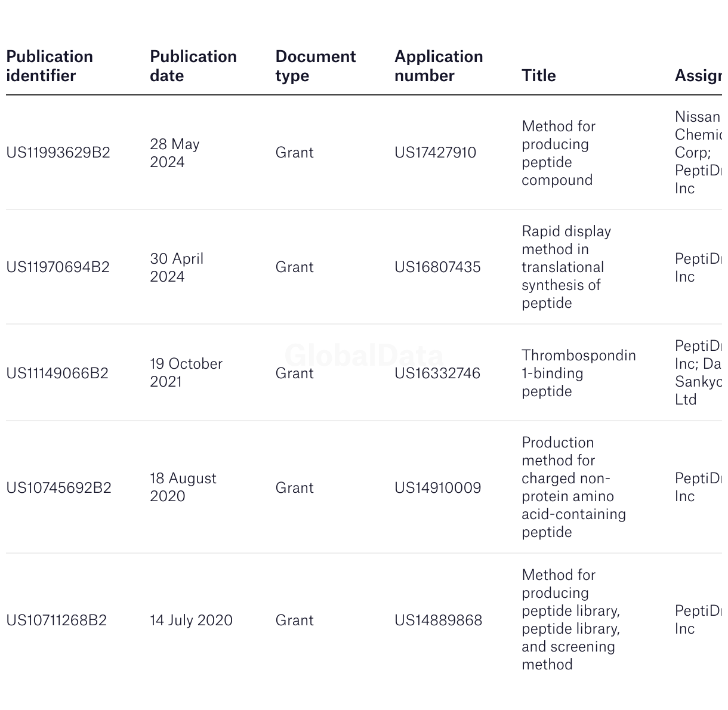Click title Method for producing peptide compound
The height and width of the screenshot is (710, 728).
[x=559, y=153]
